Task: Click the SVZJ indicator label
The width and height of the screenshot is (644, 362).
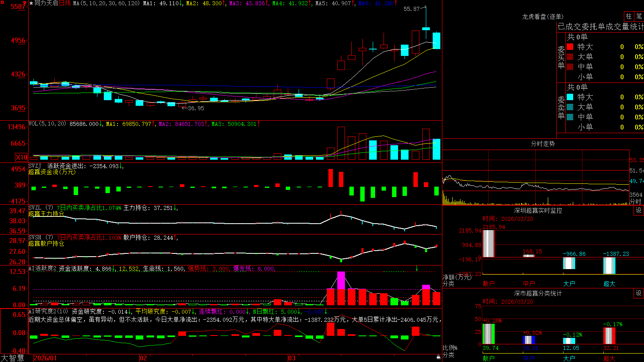Action: tap(35, 166)
